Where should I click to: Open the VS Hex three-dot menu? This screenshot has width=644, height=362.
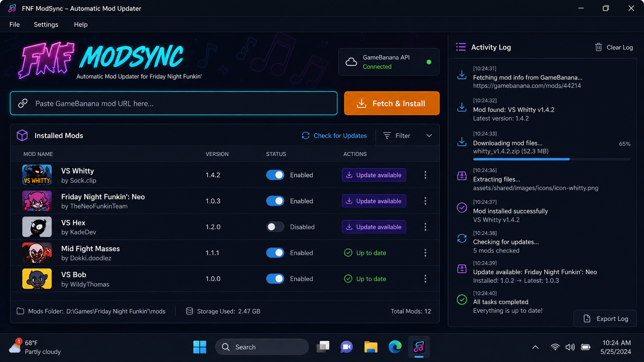[x=425, y=227]
